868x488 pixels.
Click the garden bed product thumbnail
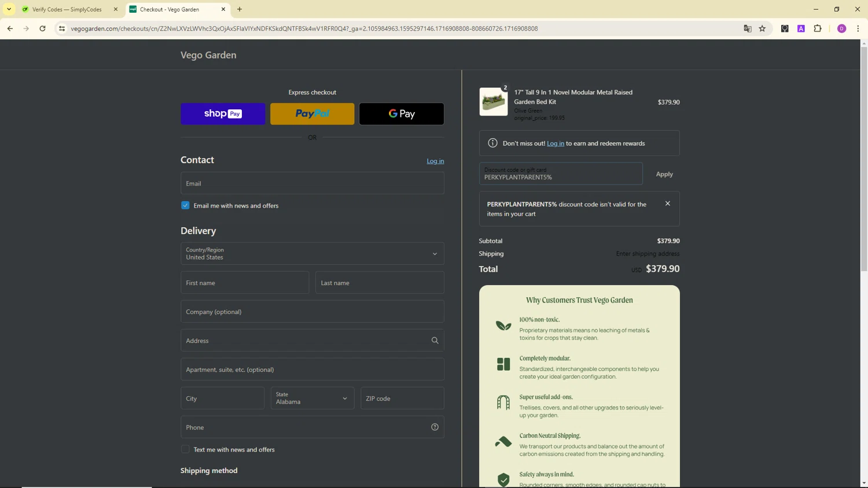coord(493,102)
